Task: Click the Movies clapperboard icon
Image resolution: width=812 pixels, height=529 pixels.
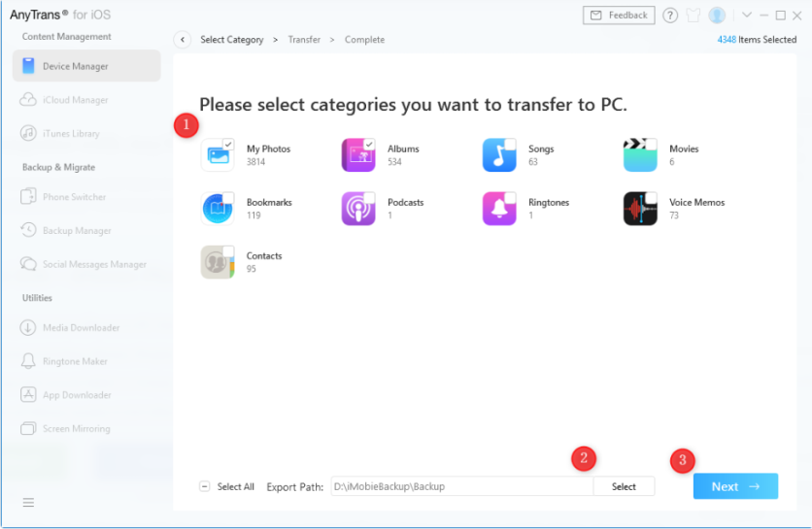Action: coord(640,154)
